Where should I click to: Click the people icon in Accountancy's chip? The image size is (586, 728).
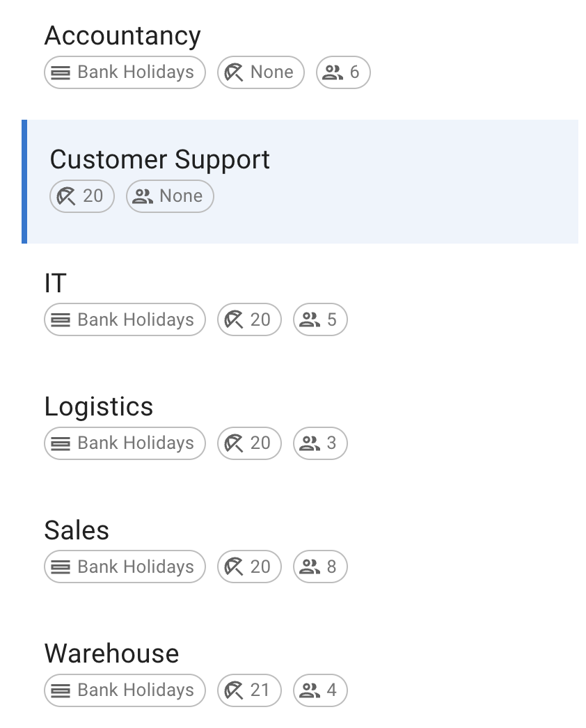tap(333, 72)
